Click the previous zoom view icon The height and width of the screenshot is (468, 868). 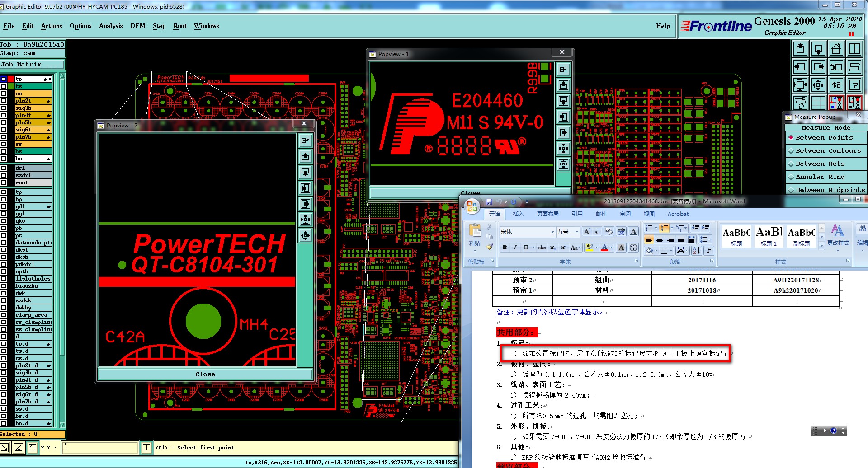(836, 67)
